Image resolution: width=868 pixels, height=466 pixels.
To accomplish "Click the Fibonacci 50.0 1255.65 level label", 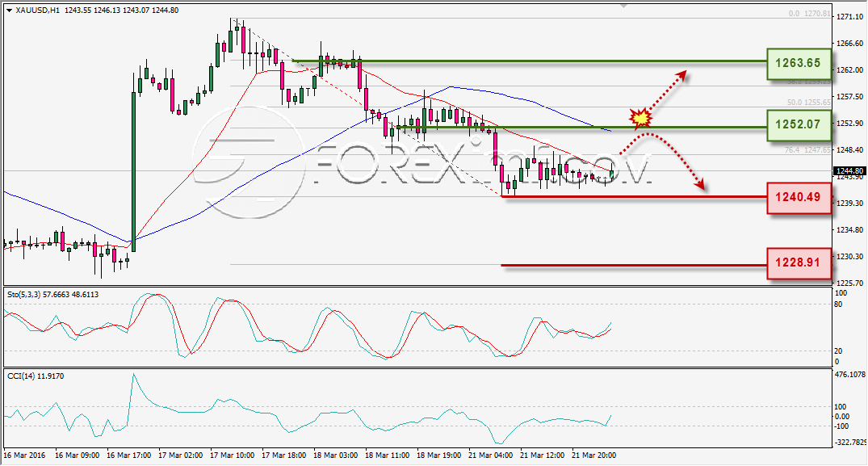I will [x=809, y=103].
